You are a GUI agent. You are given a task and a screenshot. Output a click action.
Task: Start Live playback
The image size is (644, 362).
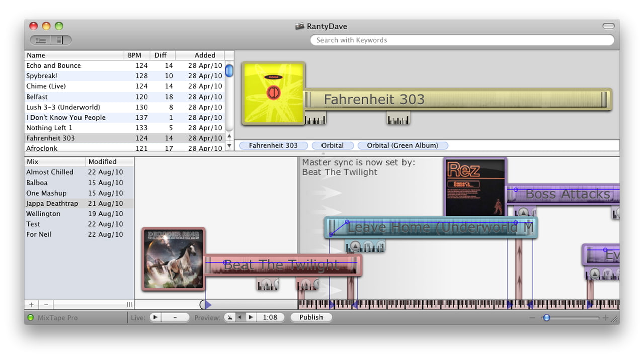pyautogui.click(x=155, y=317)
